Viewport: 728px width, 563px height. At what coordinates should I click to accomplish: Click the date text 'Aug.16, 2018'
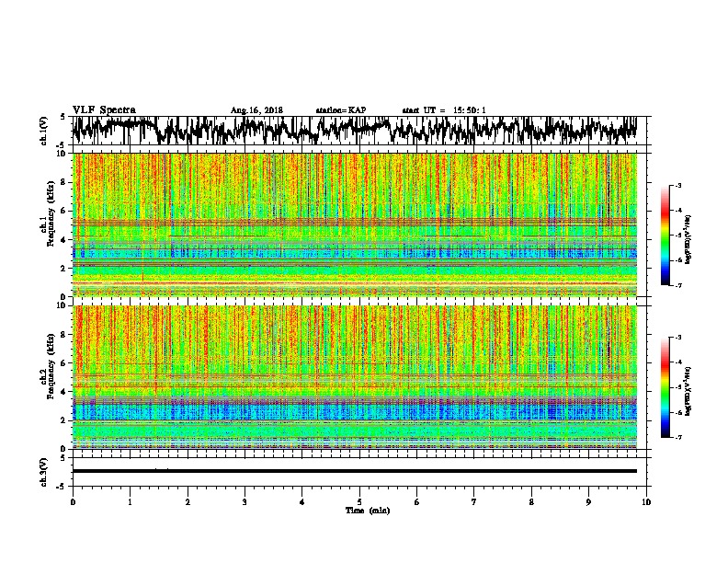[256, 110]
